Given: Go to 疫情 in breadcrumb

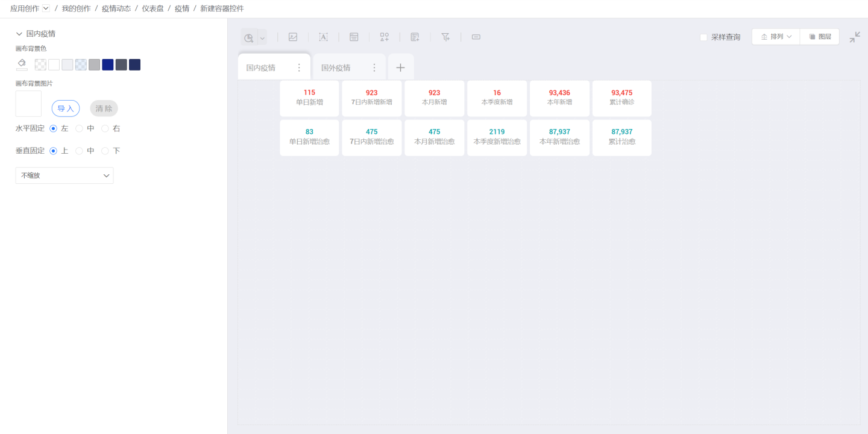Looking at the screenshot, I should pyautogui.click(x=182, y=8).
